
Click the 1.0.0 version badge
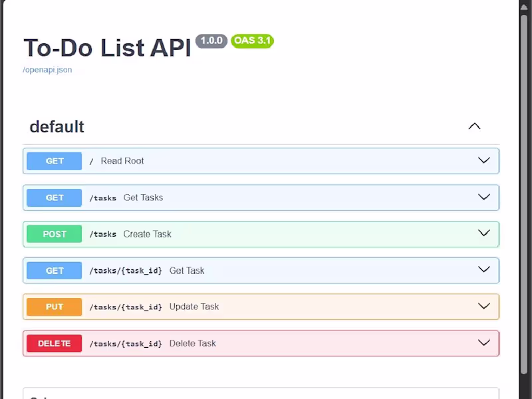click(x=212, y=41)
